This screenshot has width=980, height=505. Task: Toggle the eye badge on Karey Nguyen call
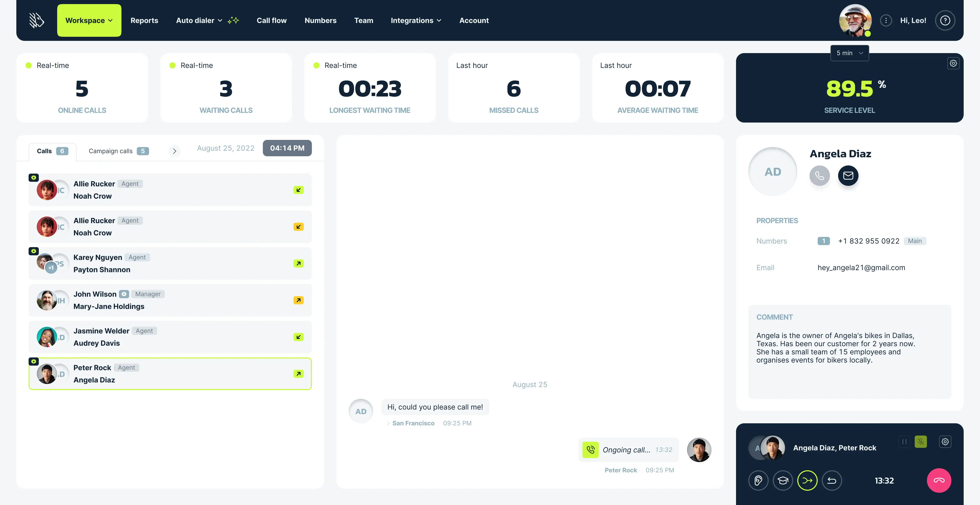pos(33,251)
